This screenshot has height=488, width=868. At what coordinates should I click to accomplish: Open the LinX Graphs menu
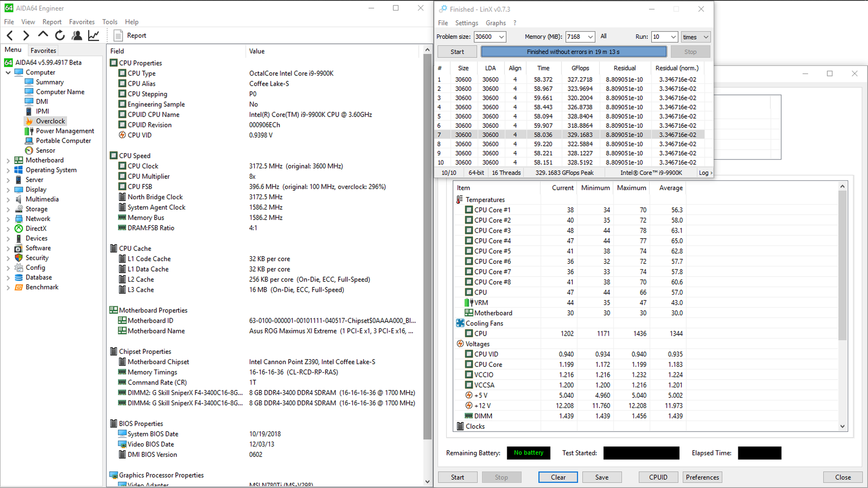(496, 23)
